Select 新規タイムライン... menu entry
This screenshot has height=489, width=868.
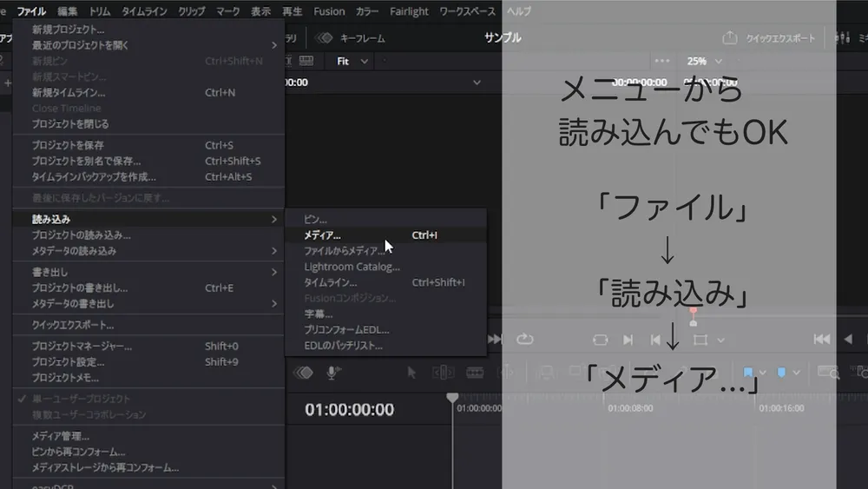149,92
